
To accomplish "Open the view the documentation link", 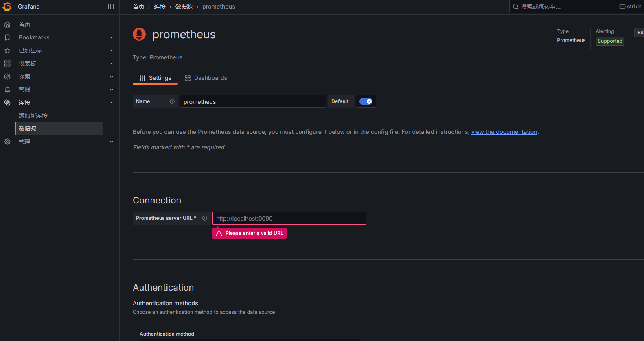I will coord(504,132).
